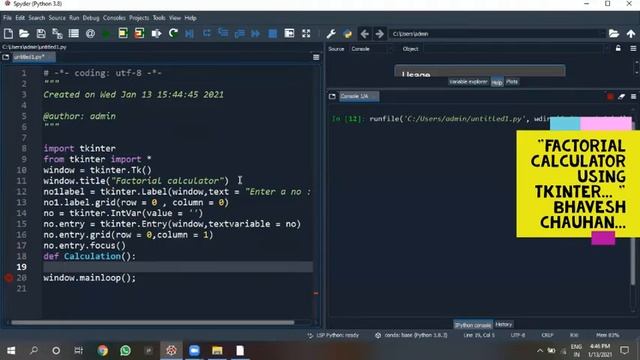The height and width of the screenshot is (360, 640).
Task: Create a new file from toolbar
Action: [8, 33]
